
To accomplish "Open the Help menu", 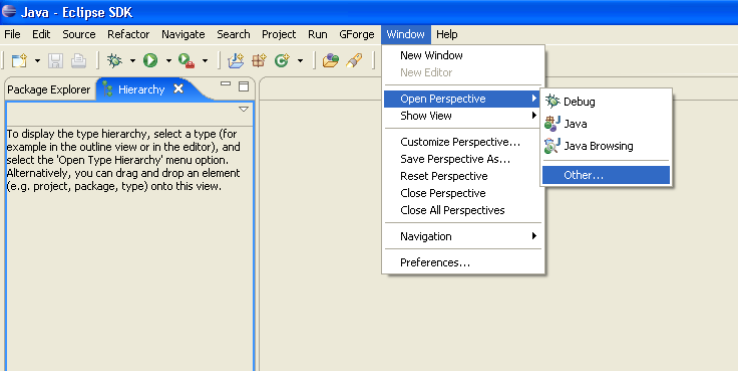I will [x=447, y=34].
